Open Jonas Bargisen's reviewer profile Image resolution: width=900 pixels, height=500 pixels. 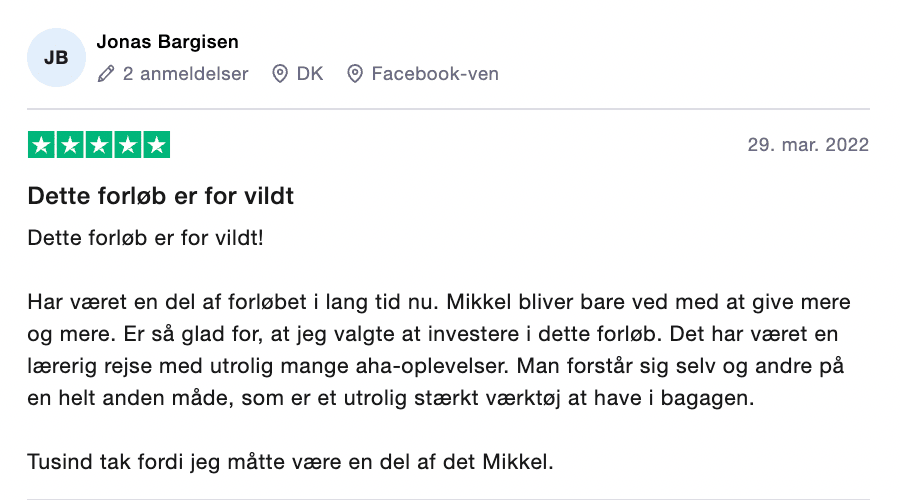pyautogui.click(x=167, y=42)
